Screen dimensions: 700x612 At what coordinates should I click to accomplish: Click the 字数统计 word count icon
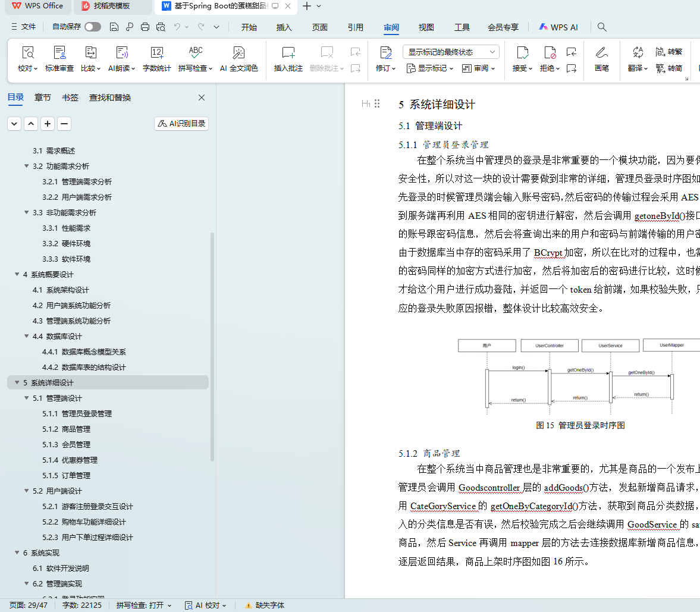[x=156, y=54]
